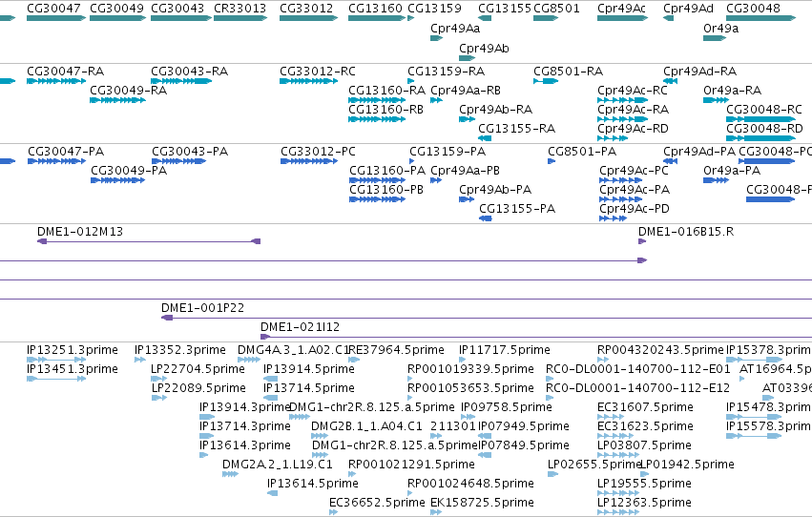The height and width of the screenshot is (517, 812).
Task: Click the 'Or49a' gene label
Action: (x=720, y=29)
